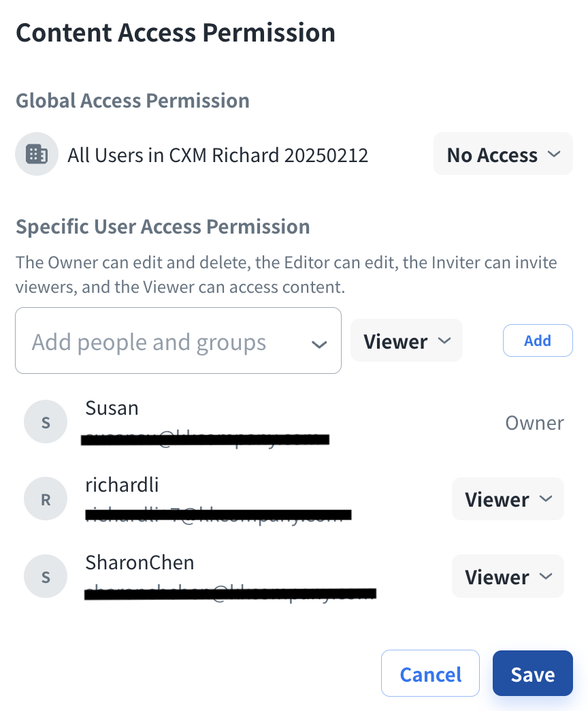
Task: Click the Cancel button
Action: [x=430, y=674]
